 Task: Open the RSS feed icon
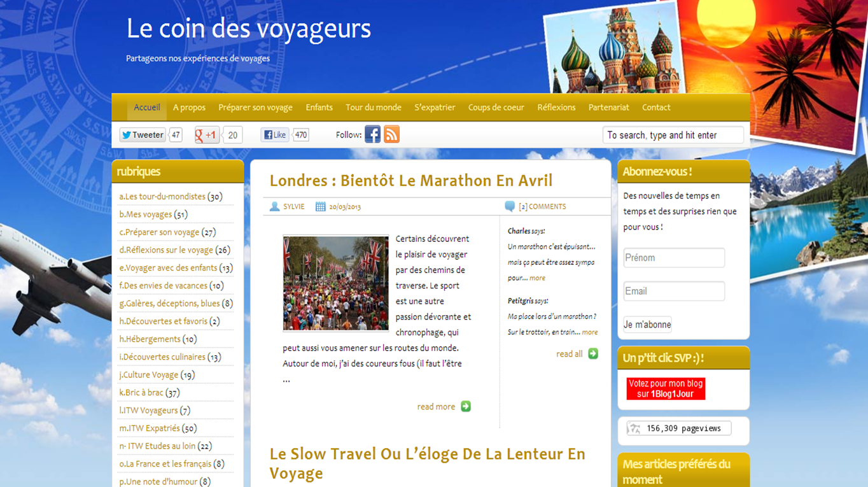[391, 134]
